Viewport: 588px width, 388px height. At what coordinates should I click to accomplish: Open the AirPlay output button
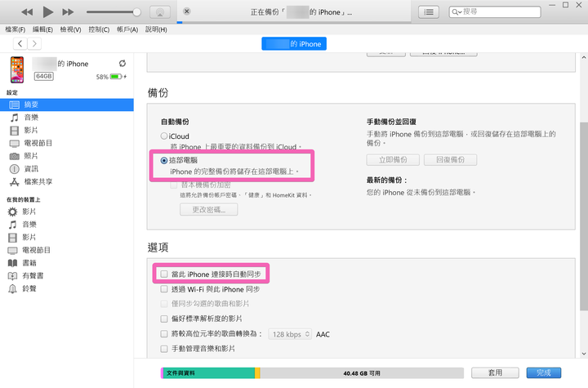[160, 12]
